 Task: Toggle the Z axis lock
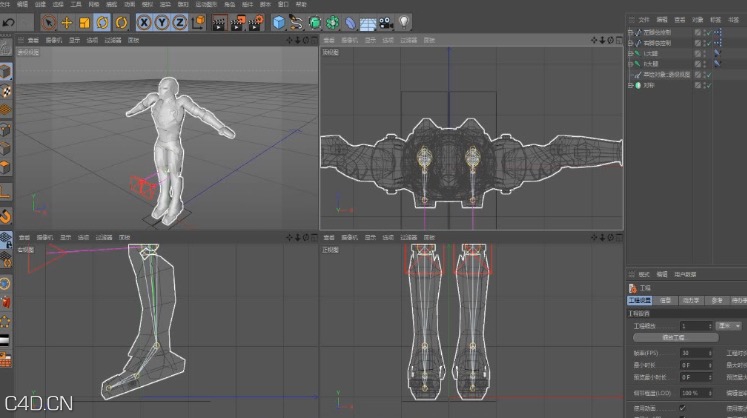click(x=180, y=22)
